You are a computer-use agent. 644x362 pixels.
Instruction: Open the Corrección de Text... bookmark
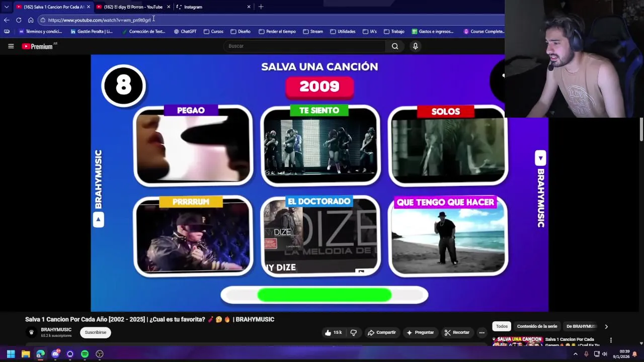point(143,31)
